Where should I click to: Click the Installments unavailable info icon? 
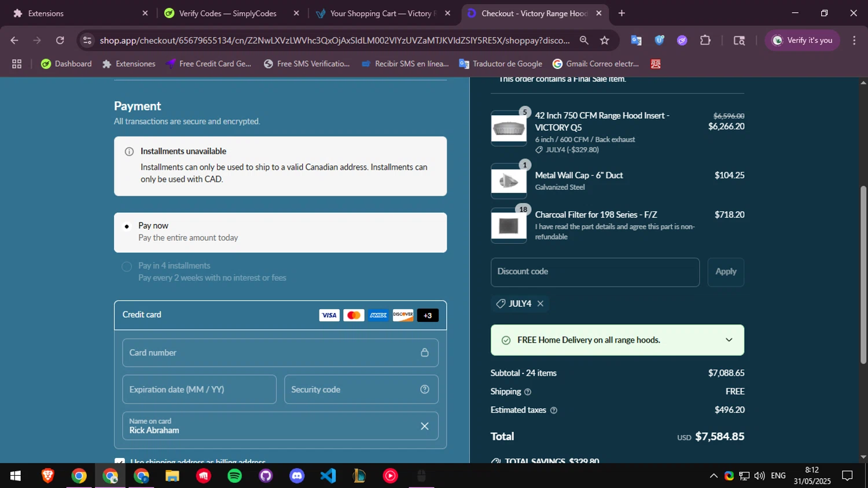coord(129,152)
